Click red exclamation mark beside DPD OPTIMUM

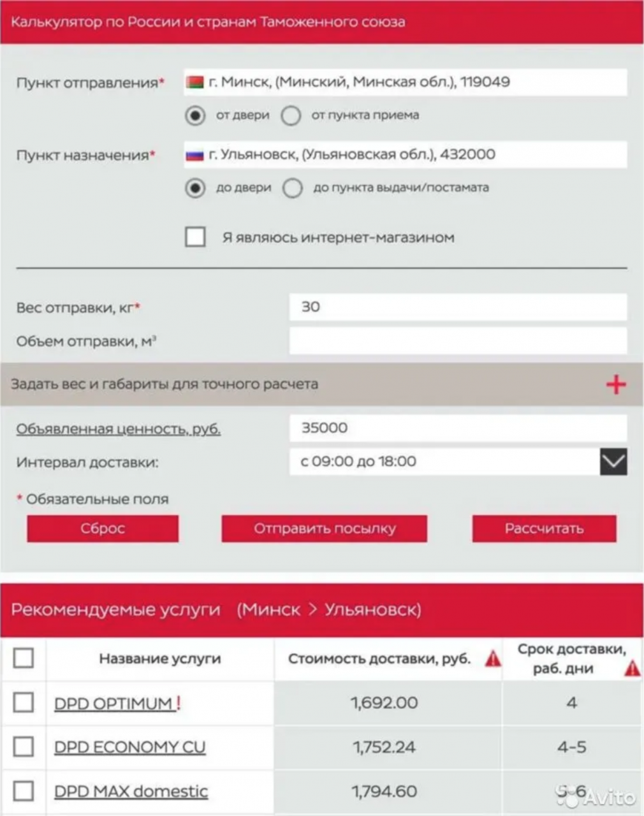[x=179, y=703]
